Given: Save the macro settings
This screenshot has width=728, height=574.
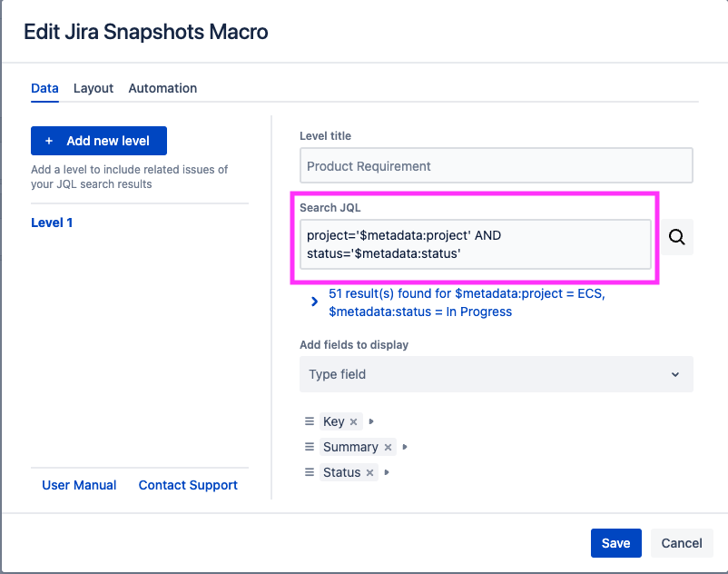Looking at the screenshot, I should point(616,543).
